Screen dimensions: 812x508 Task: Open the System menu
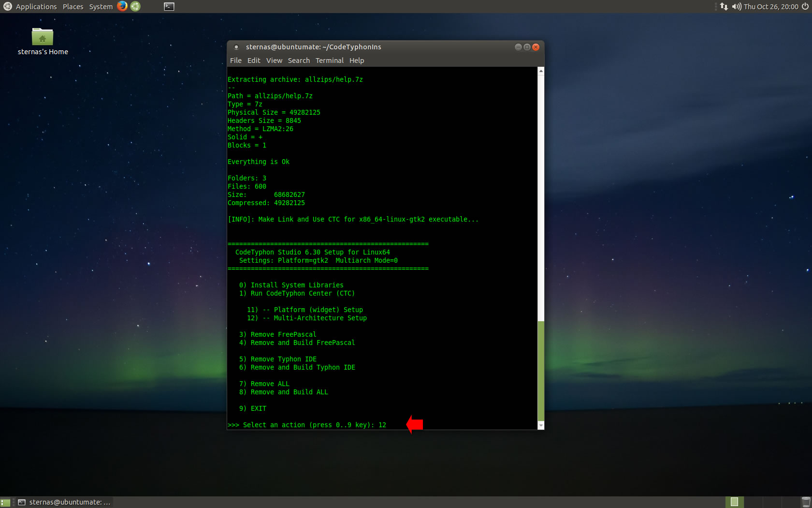[101, 6]
